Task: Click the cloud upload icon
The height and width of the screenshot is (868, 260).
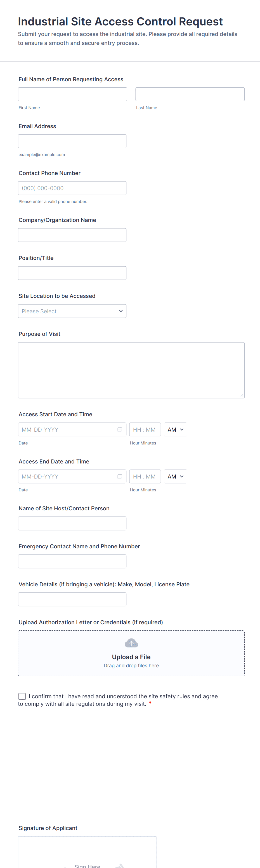Action: [131, 643]
